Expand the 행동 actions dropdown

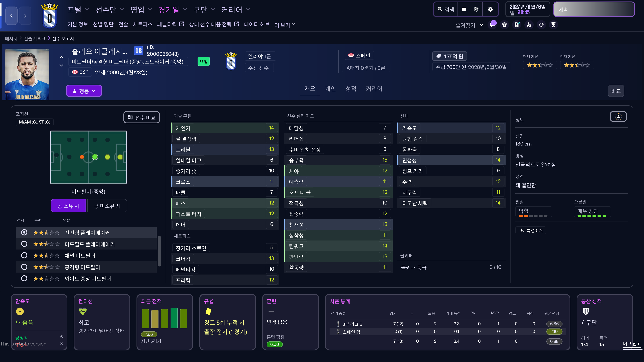point(84,91)
